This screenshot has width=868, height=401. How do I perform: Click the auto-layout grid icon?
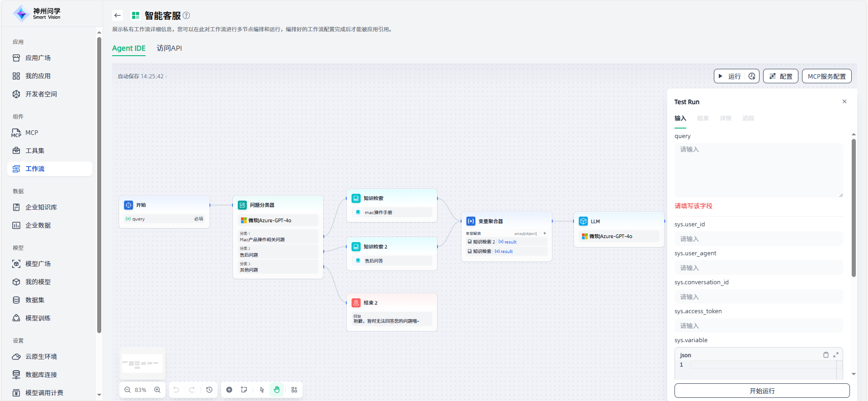pyautogui.click(x=294, y=390)
